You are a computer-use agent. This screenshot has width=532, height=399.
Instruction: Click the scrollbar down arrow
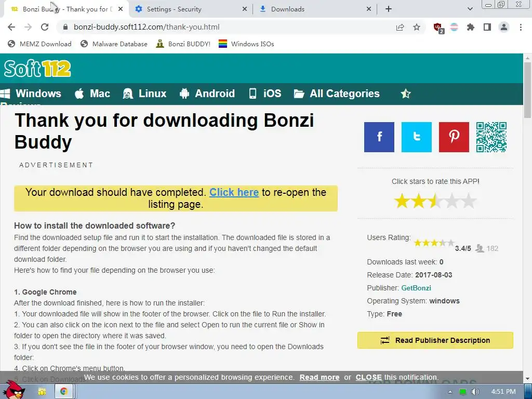coord(528,379)
